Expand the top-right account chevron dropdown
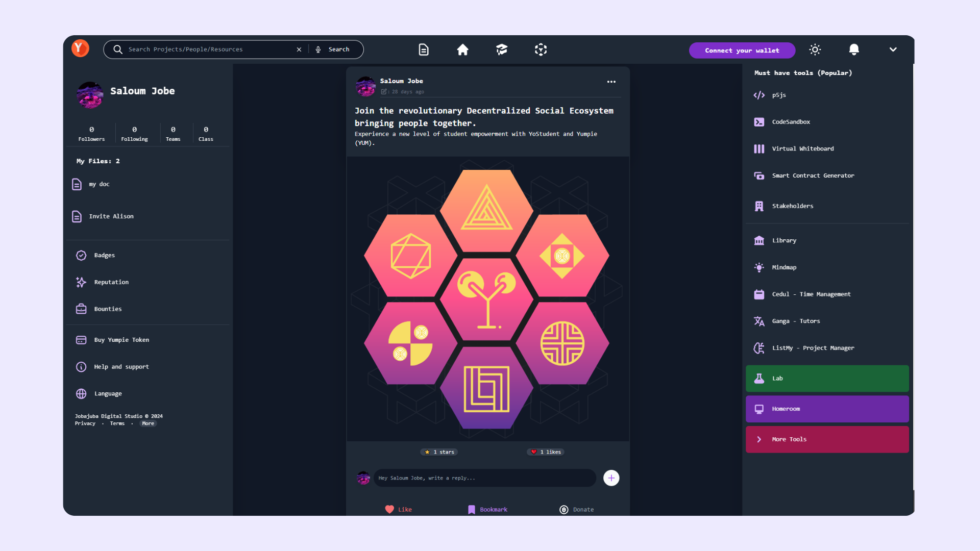The height and width of the screenshot is (551, 980). [893, 49]
